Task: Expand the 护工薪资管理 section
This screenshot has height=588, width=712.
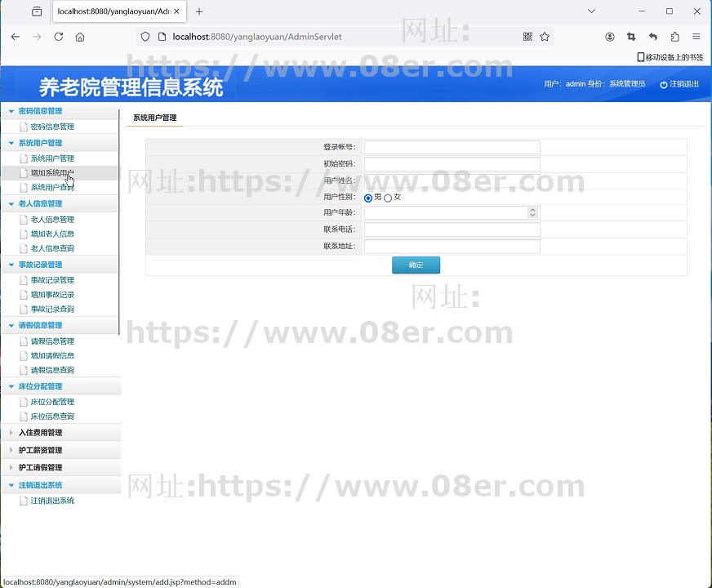Action: (x=11, y=450)
